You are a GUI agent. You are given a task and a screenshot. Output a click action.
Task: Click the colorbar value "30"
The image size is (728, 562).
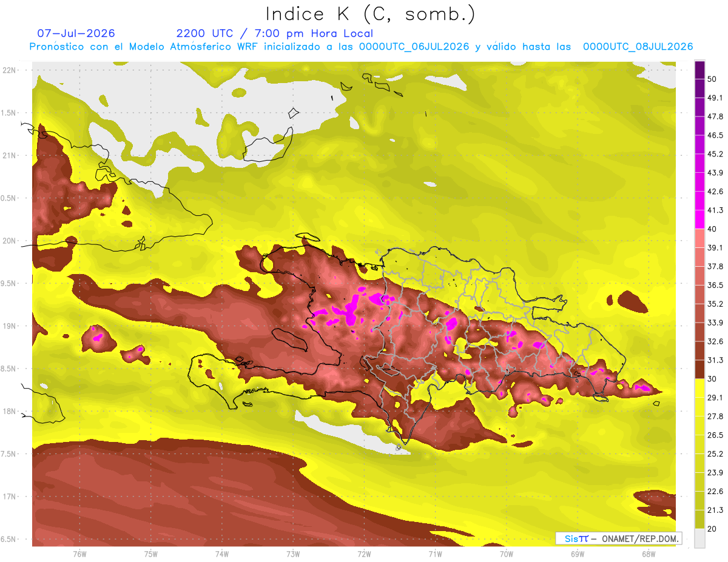click(x=712, y=379)
